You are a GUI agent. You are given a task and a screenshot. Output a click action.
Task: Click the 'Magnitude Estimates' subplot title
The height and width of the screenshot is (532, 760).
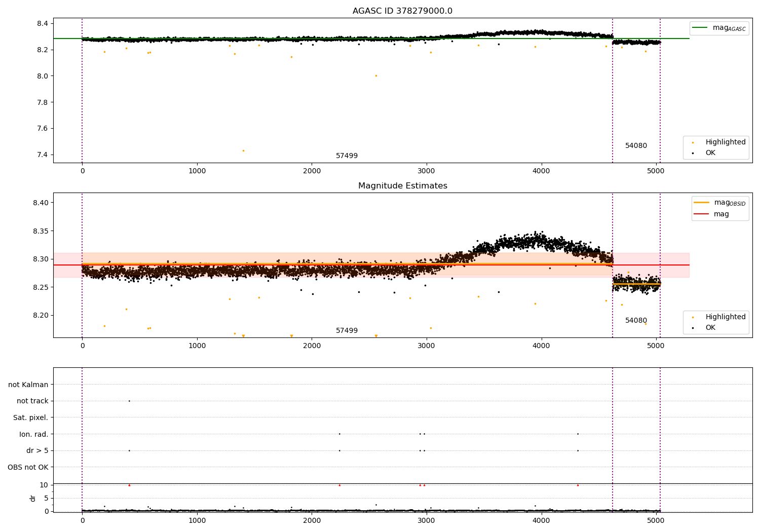[x=402, y=186]
